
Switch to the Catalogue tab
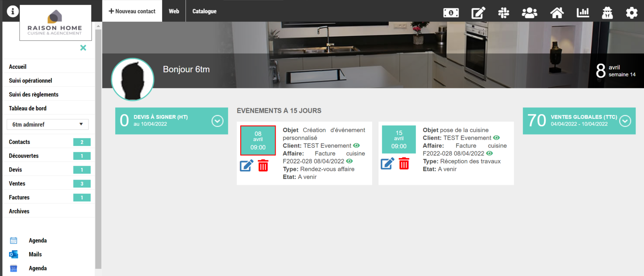(204, 11)
